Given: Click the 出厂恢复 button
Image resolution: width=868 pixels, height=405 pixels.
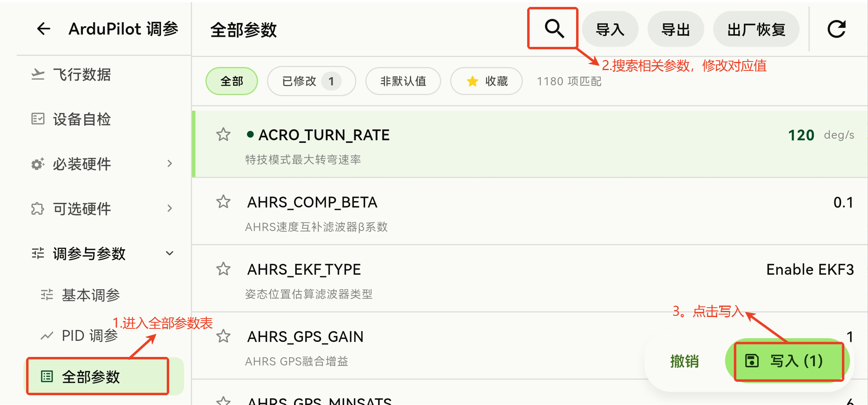Looking at the screenshot, I should [x=756, y=29].
